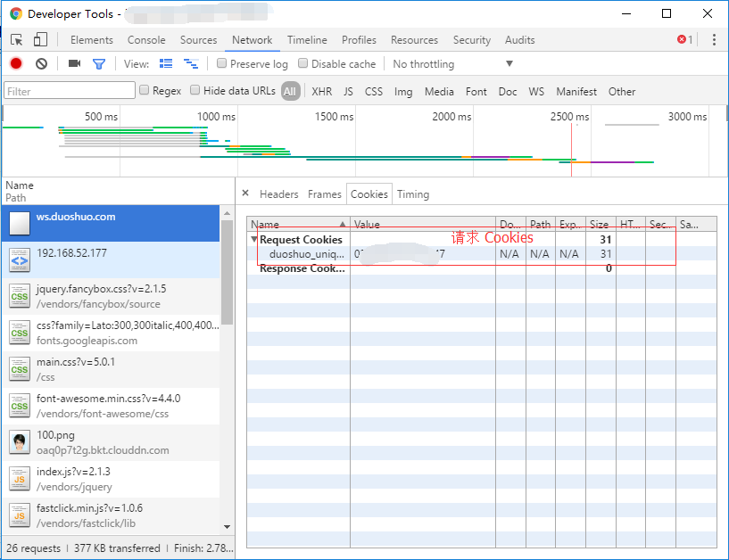Viewport: 729px width, 560px height.
Task: Click the Chrome logo in title bar
Action: pyautogui.click(x=16, y=14)
